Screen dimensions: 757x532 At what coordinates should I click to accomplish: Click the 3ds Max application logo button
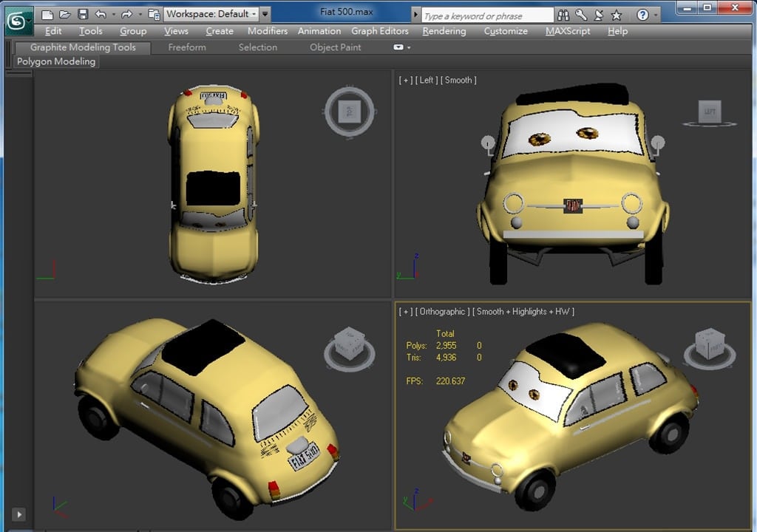coord(18,21)
